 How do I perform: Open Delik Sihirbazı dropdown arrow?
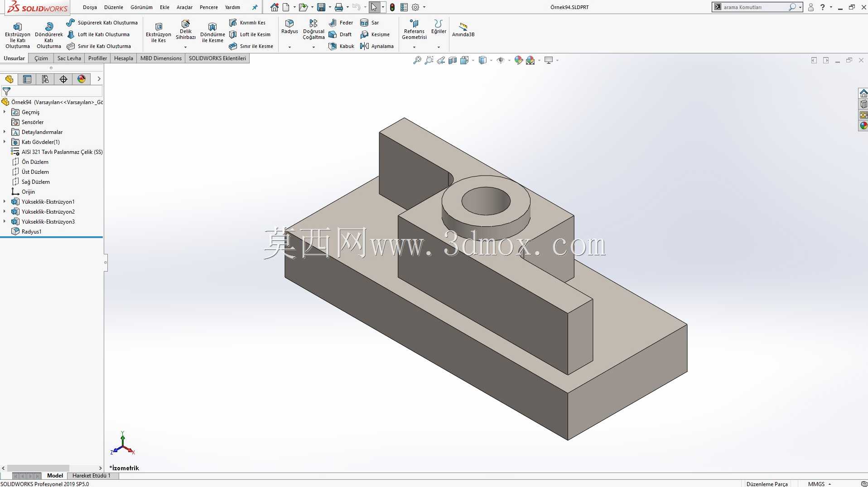(185, 47)
